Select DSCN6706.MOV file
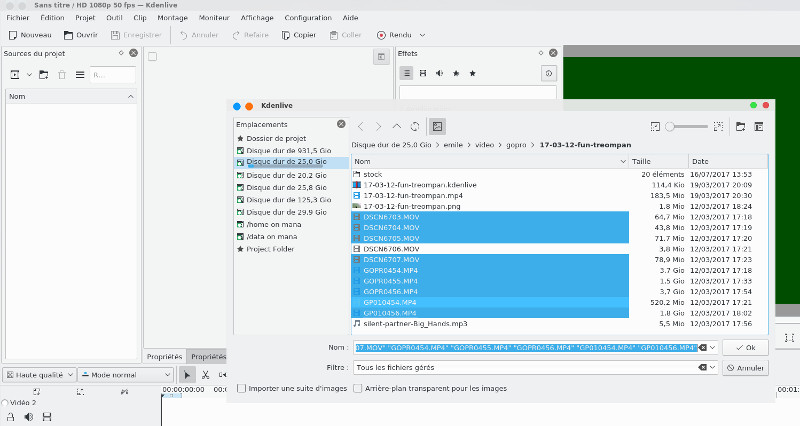 [391, 249]
